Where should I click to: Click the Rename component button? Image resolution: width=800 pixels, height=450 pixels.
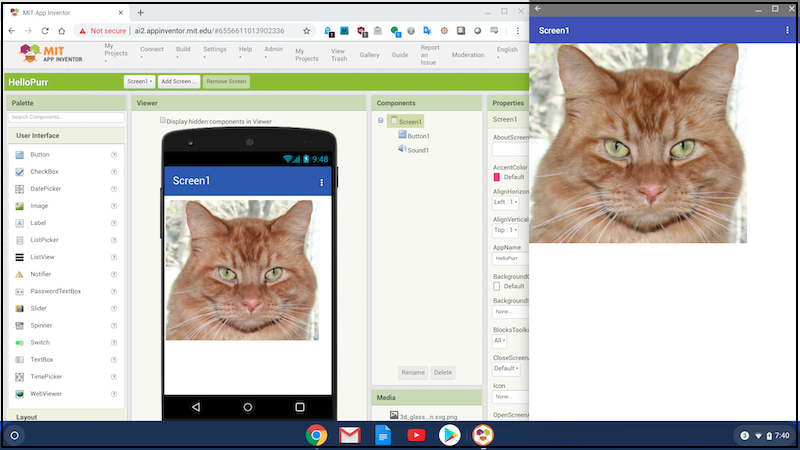click(413, 372)
